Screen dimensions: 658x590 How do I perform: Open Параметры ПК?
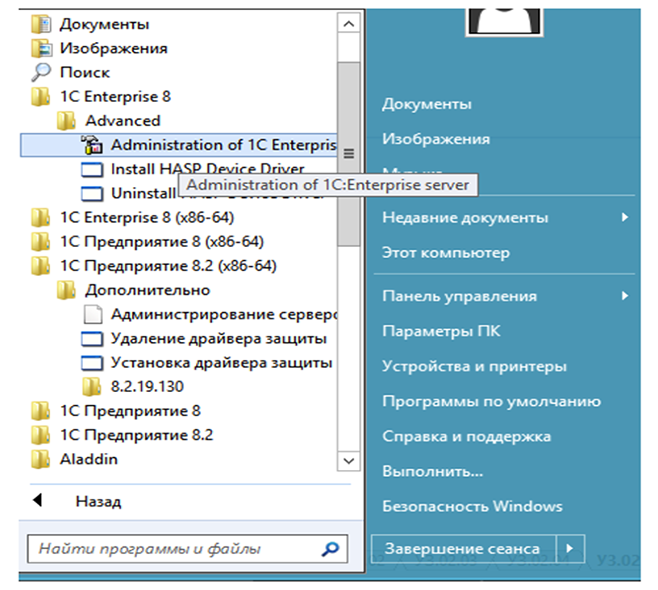pos(441,331)
